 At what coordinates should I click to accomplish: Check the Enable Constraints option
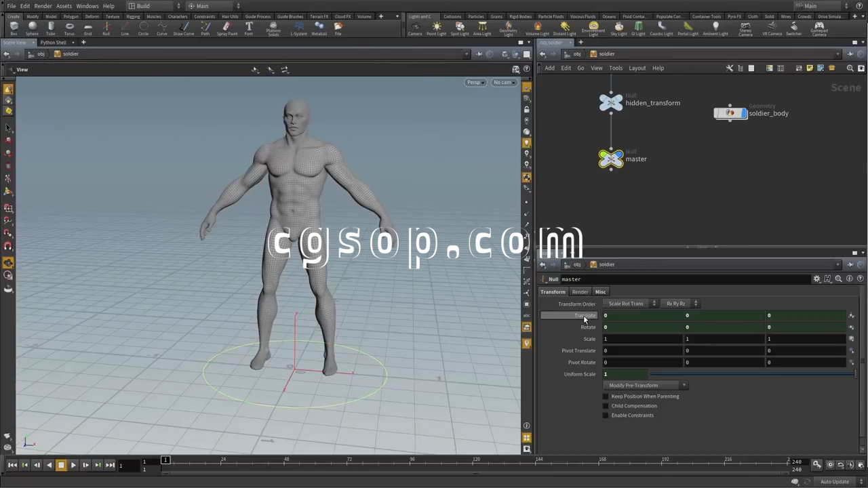[x=606, y=415]
